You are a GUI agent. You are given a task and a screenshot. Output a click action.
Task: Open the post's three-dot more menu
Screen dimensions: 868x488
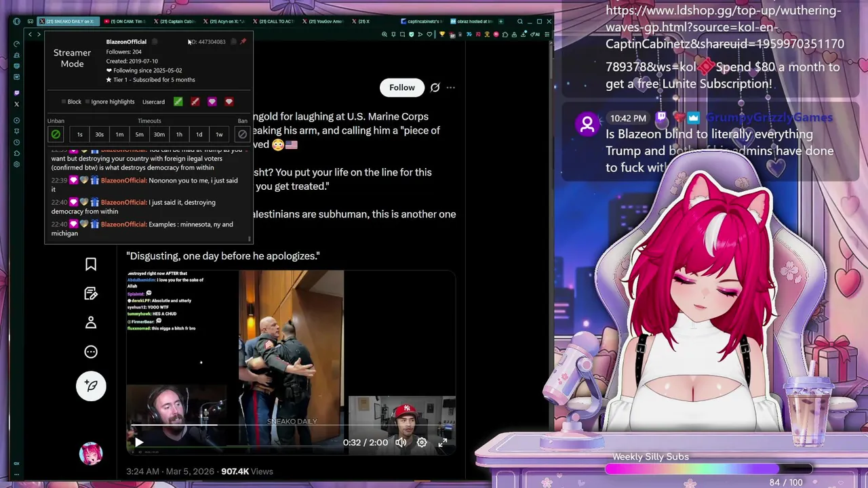450,87
